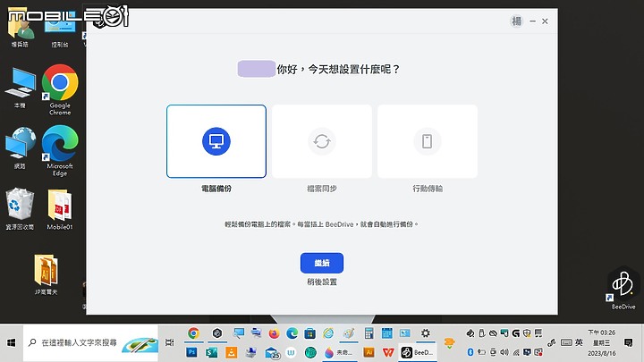Screen dimensions: 644x362
Task: Open the Mail app from the taskbar
Action: click(x=272, y=352)
